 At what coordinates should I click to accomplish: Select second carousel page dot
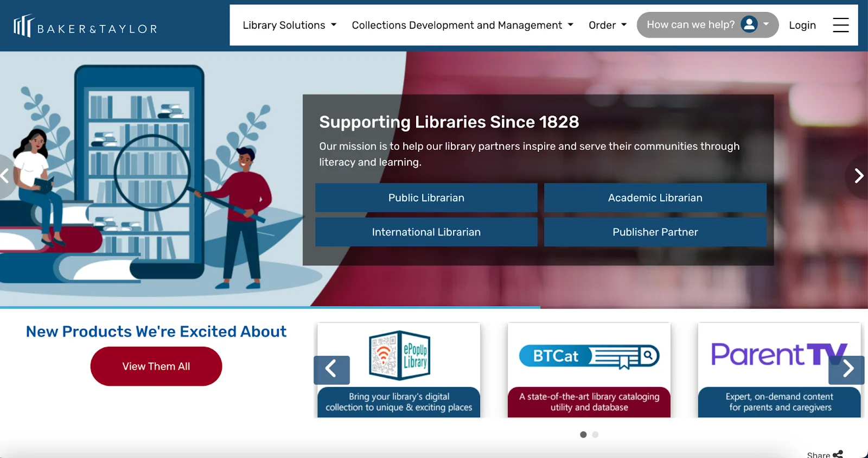pyautogui.click(x=595, y=435)
